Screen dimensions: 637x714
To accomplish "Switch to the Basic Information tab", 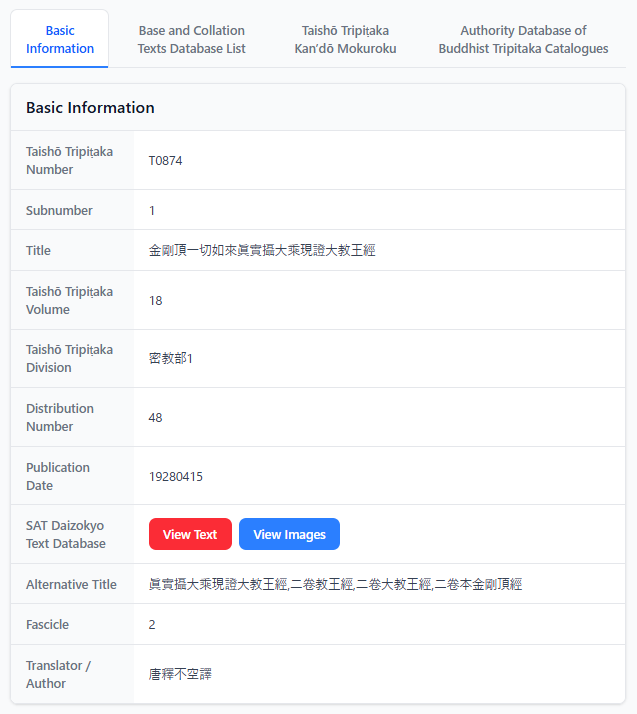I will pyautogui.click(x=60, y=39).
